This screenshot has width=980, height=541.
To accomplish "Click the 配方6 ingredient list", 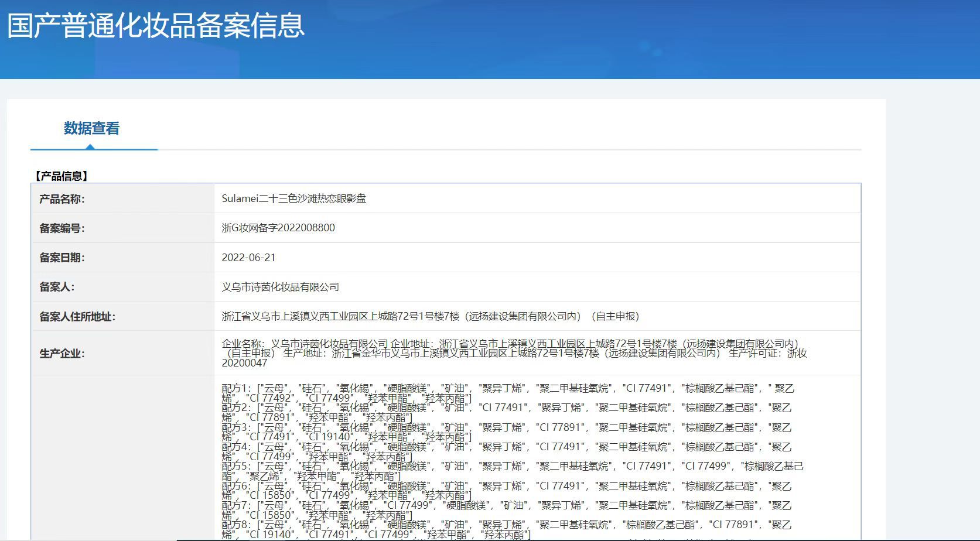I will click(507, 491).
